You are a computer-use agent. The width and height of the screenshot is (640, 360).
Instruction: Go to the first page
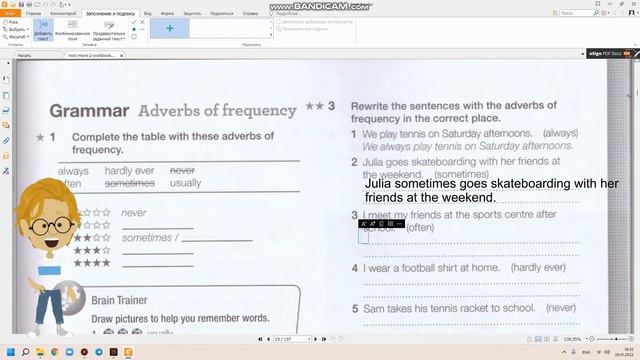click(260, 339)
